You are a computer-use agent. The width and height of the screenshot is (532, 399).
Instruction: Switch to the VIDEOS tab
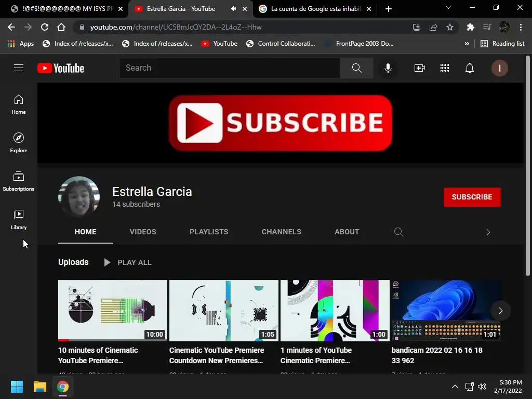143,232
